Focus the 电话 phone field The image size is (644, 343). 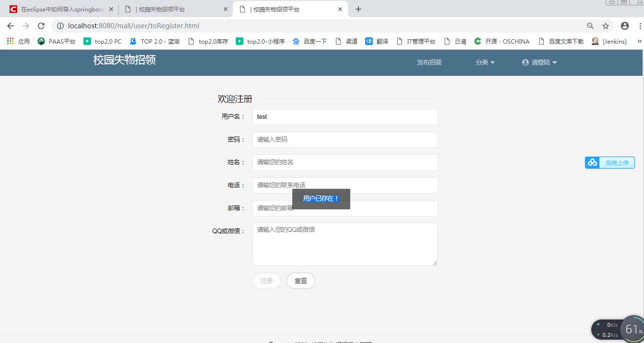345,185
